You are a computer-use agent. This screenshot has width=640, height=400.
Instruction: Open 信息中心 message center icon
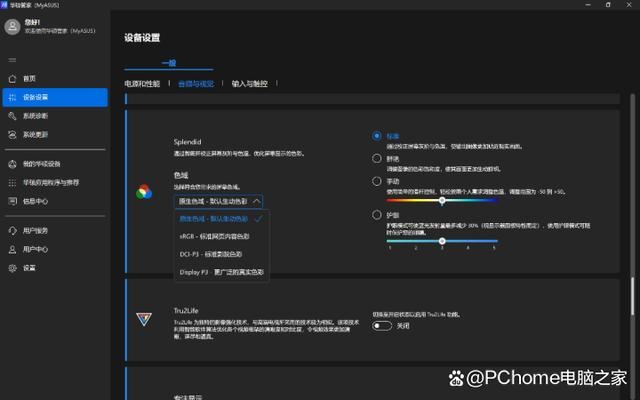[x=12, y=201]
